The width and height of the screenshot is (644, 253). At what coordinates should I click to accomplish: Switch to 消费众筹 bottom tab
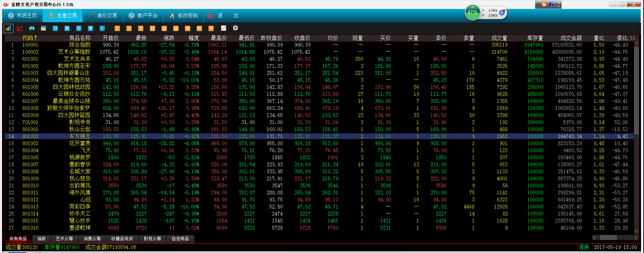(x=92, y=239)
